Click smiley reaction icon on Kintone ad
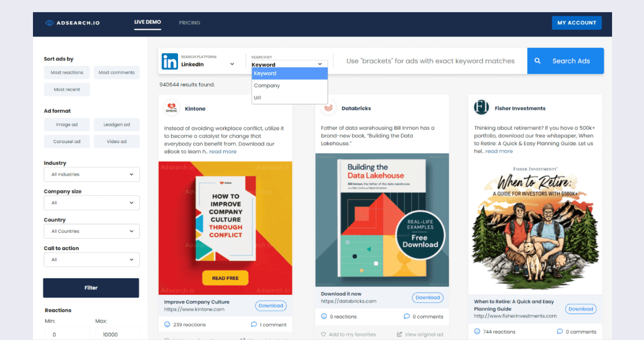Viewport: 644px width, 340px height. click(167, 324)
